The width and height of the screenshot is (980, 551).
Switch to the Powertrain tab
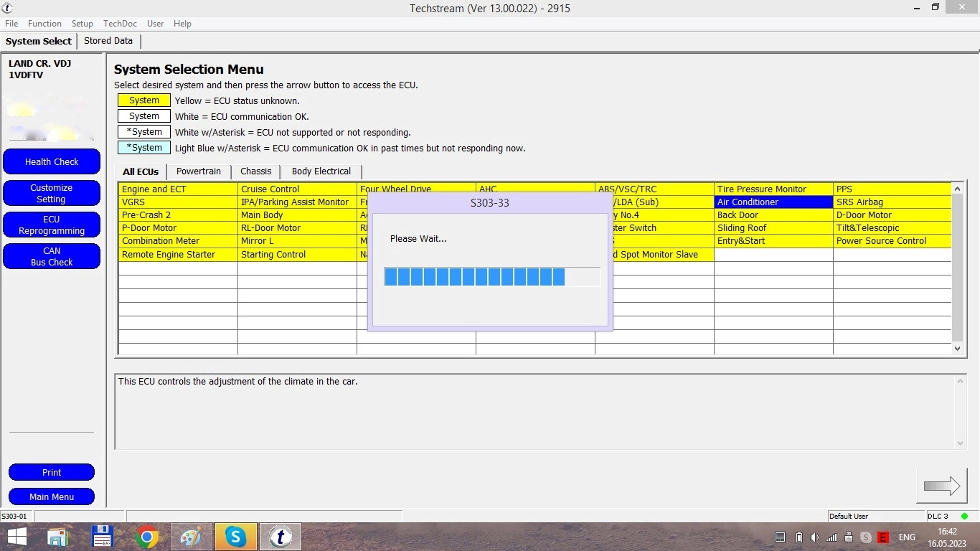click(199, 171)
